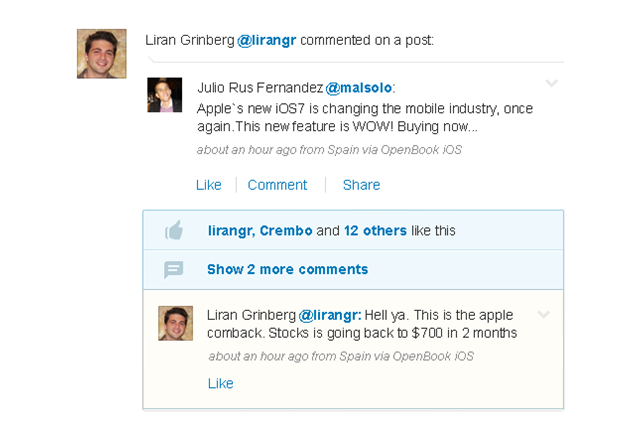Expand the comment options chevron

pos(544,314)
